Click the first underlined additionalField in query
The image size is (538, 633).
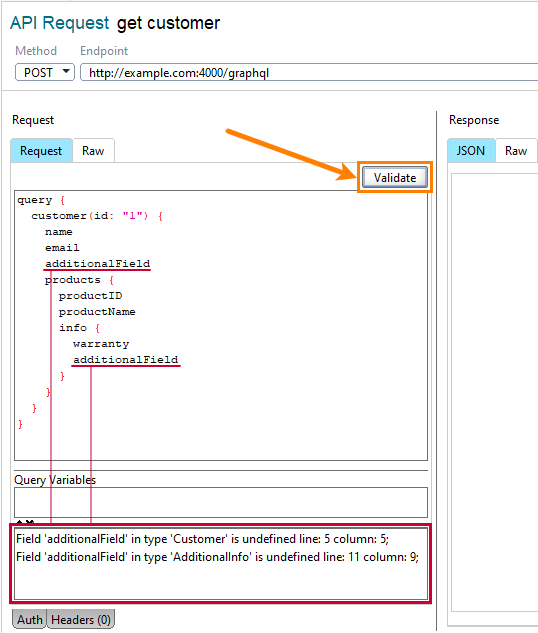[x=97, y=264]
